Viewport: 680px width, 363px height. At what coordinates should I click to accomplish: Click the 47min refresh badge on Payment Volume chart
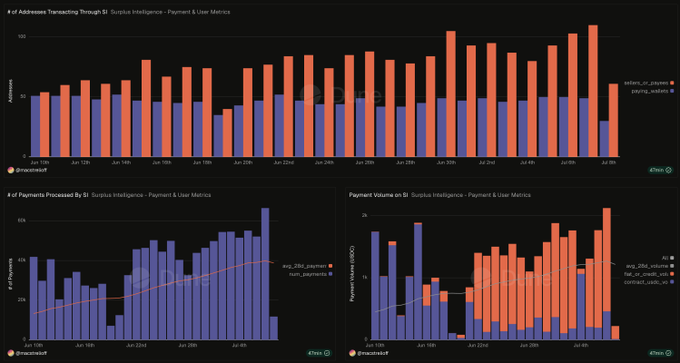[660, 353]
